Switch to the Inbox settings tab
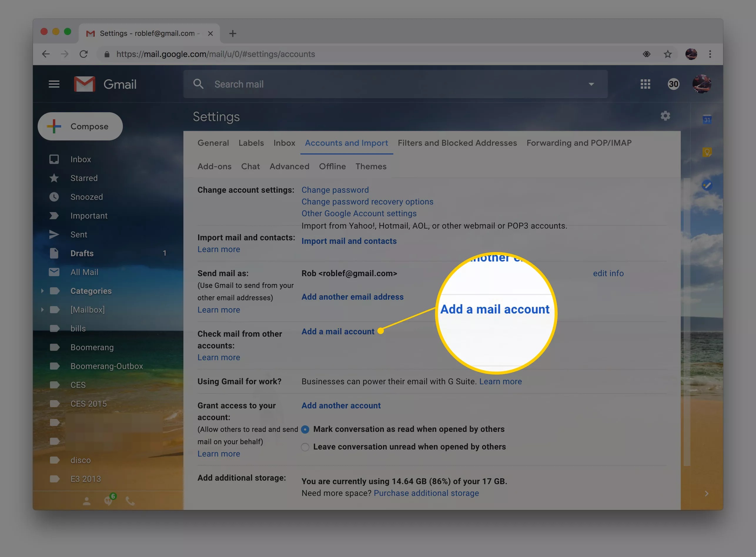 [x=285, y=143]
